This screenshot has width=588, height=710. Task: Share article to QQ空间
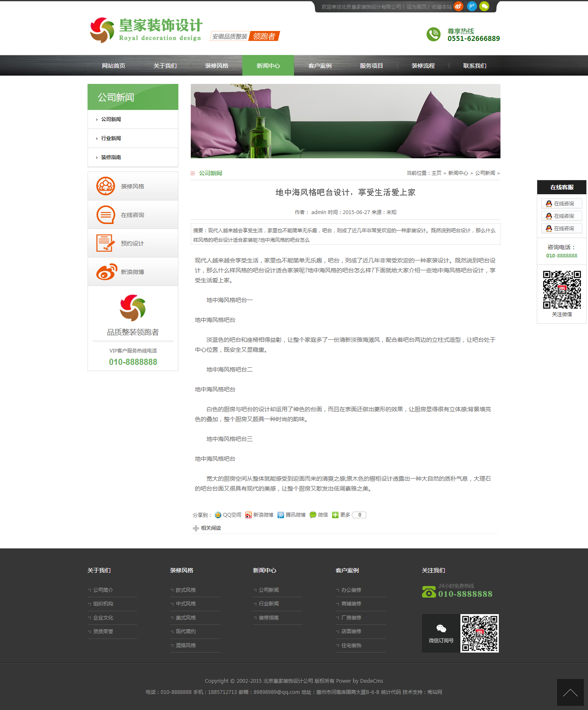(x=228, y=515)
